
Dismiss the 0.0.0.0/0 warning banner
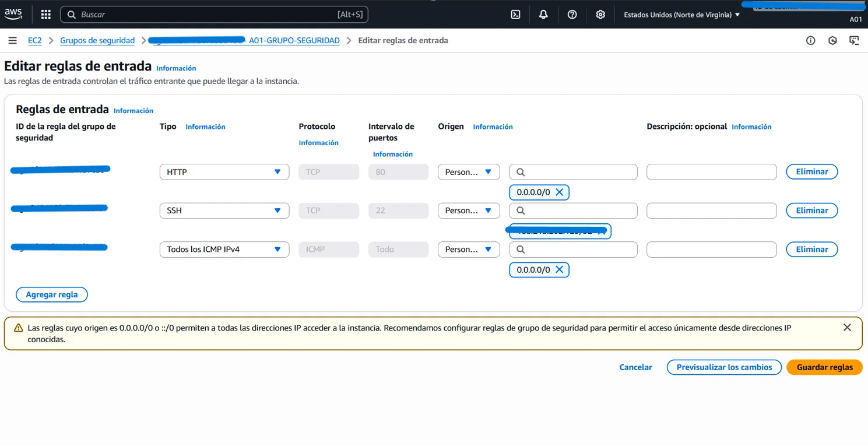coord(847,328)
